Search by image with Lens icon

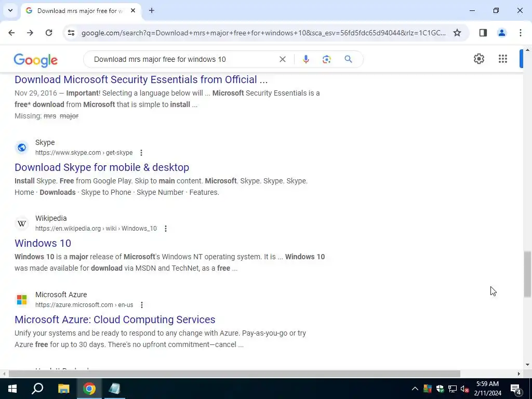point(326,59)
